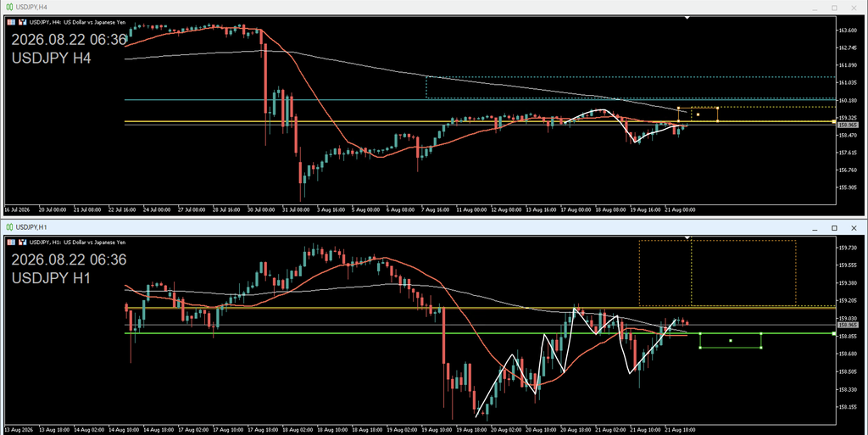Click the yellow horizontal line's right-edge handle on H4
868x435 pixels.
click(834, 121)
